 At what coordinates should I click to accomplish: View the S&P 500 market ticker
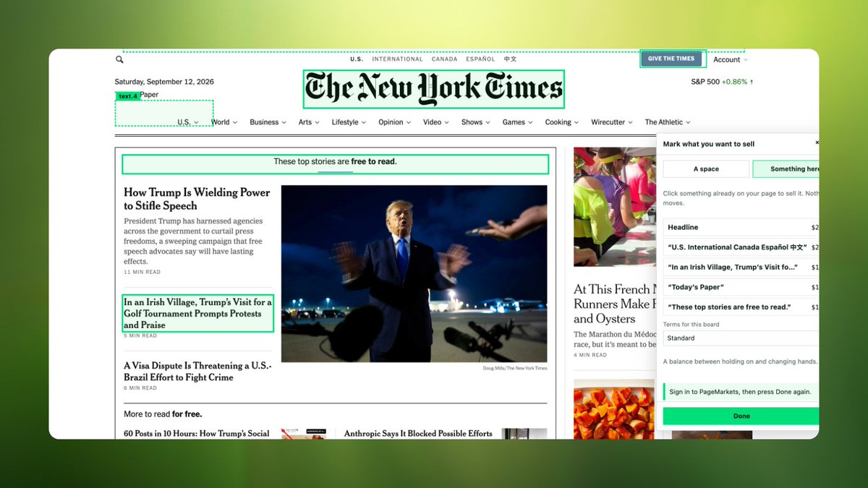tap(722, 82)
